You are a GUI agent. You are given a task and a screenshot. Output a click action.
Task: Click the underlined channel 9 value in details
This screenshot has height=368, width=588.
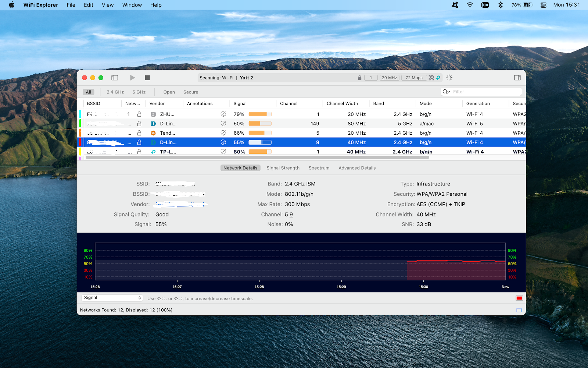point(291,215)
